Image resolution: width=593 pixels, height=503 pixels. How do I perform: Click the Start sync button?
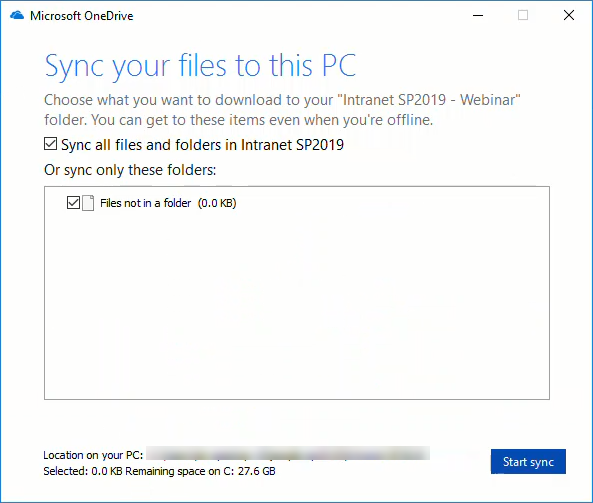click(x=528, y=461)
